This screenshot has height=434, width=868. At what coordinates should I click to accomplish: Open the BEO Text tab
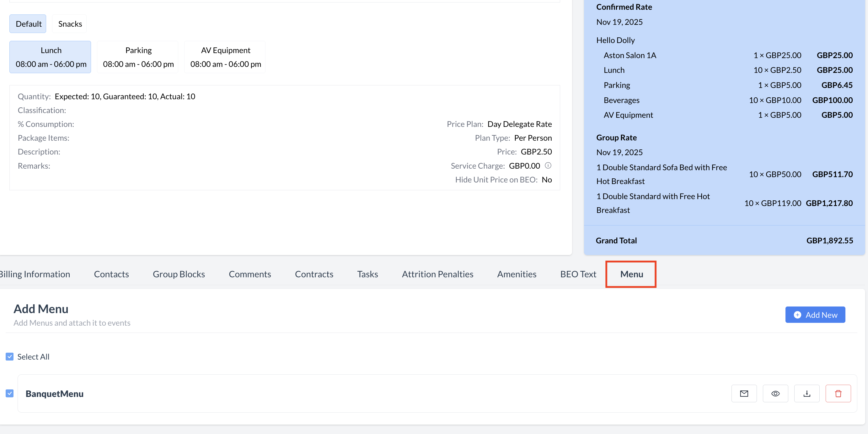pos(578,274)
